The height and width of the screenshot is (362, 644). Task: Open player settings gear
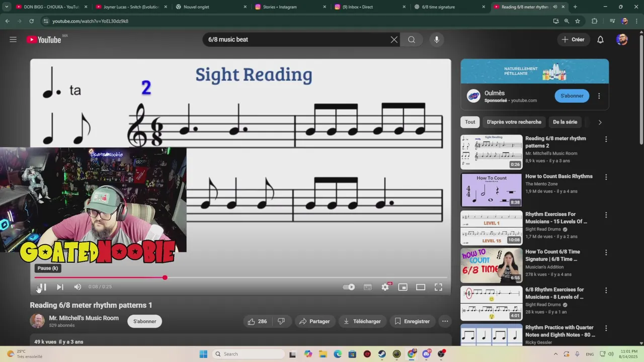pos(385,287)
